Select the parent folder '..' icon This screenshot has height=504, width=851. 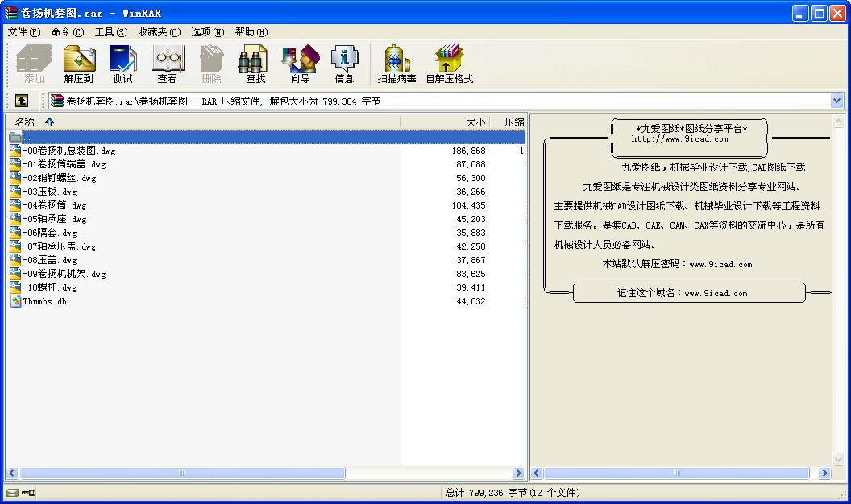(x=15, y=137)
